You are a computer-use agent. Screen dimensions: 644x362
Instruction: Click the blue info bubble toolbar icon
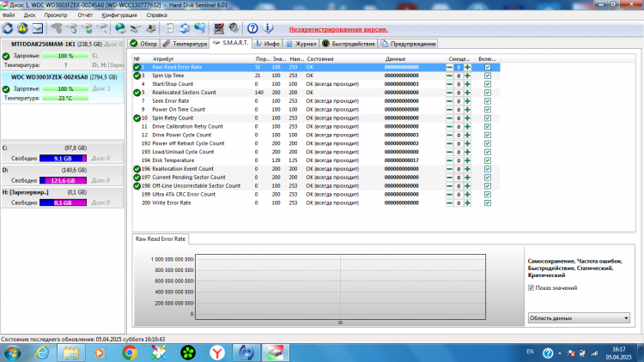[x=268, y=28]
